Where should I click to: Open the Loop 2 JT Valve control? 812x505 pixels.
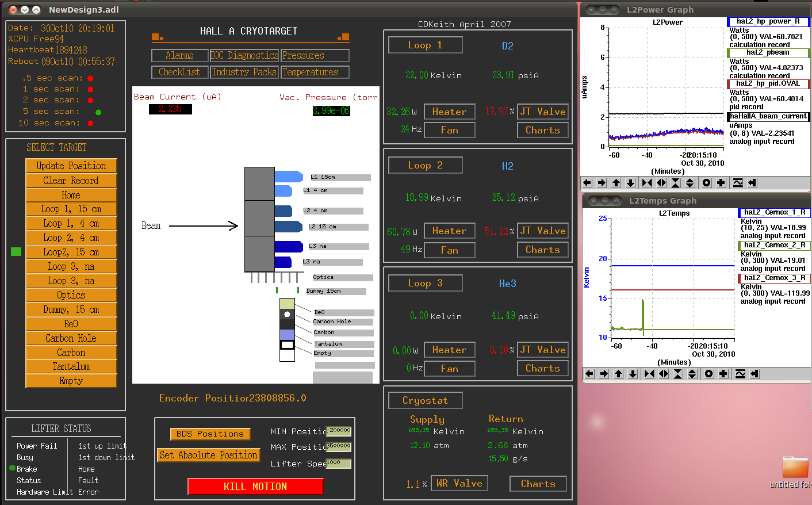point(543,231)
